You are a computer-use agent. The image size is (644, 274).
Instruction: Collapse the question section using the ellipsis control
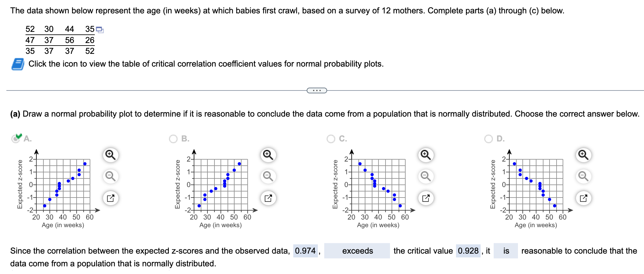point(317,90)
